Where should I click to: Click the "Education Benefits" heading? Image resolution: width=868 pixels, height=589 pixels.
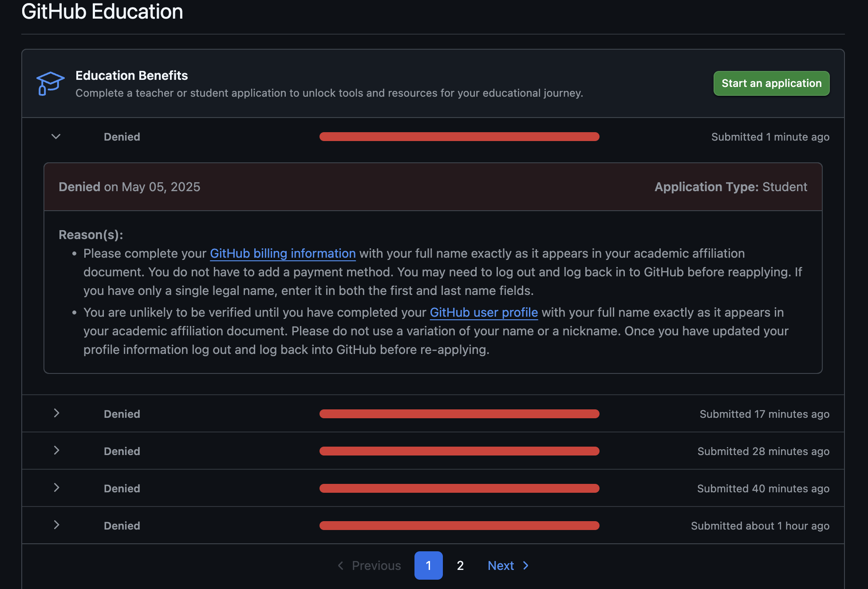[131, 75]
